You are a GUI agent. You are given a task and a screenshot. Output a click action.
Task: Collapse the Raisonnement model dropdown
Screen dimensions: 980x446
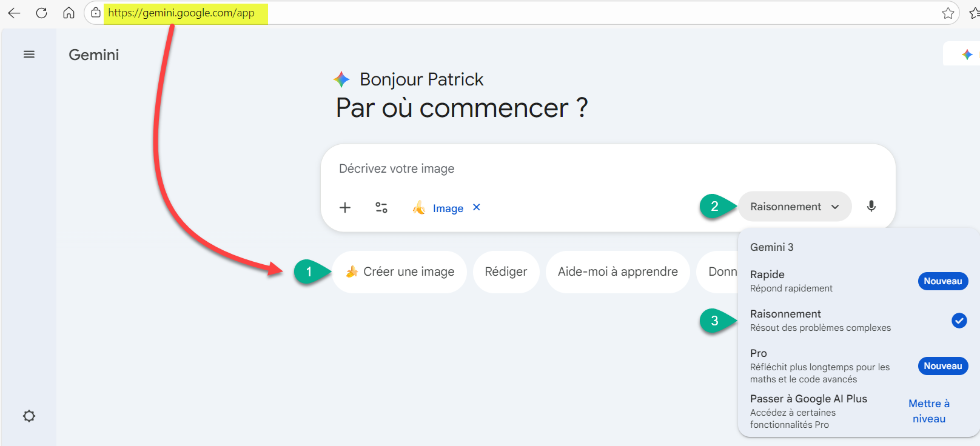click(x=794, y=207)
